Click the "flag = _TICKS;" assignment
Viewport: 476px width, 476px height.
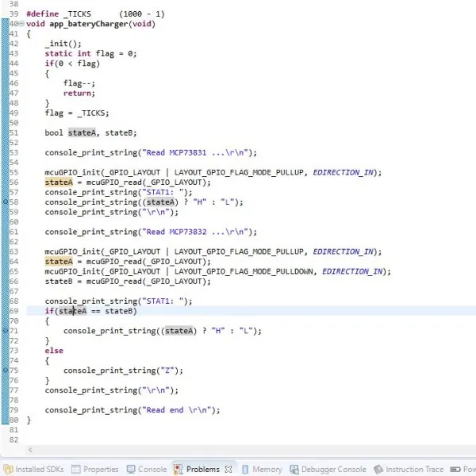coord(77,113)
